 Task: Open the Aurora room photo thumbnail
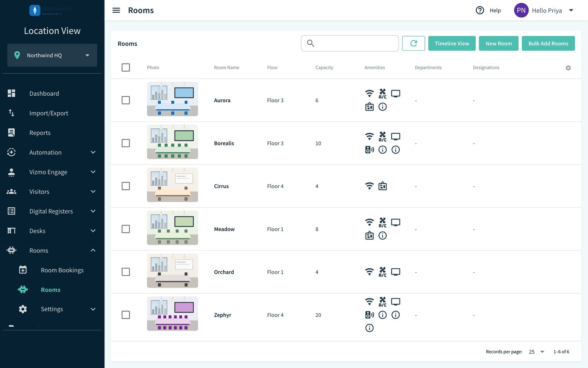pyautogui.click(x=172, y=99)
